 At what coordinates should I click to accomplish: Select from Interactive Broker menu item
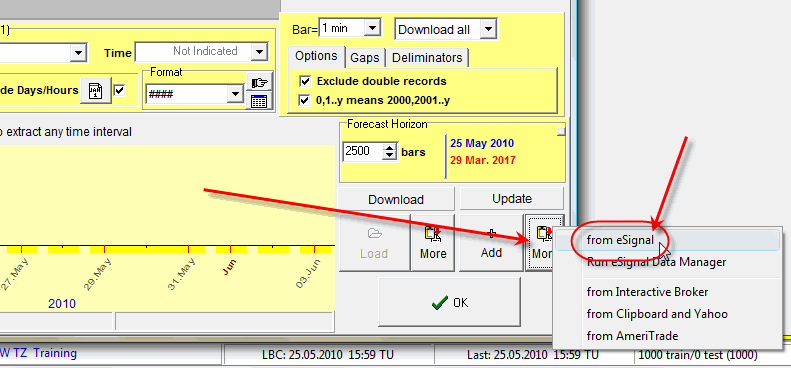[647, 292]
